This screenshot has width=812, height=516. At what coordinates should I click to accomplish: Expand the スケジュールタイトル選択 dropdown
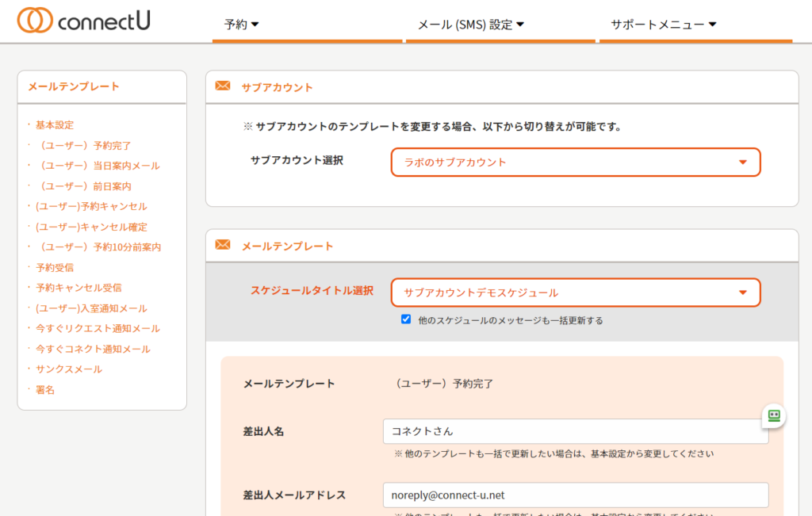click(x=575, y=292)
